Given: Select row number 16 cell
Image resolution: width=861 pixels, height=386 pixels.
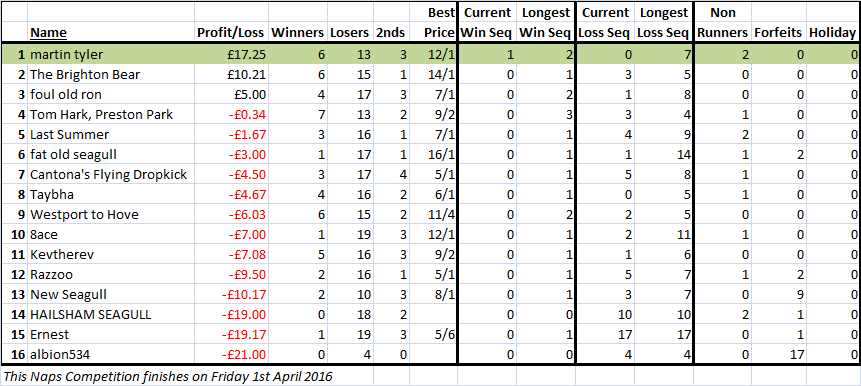Looking at the screenshot, I should coord(15,355).
